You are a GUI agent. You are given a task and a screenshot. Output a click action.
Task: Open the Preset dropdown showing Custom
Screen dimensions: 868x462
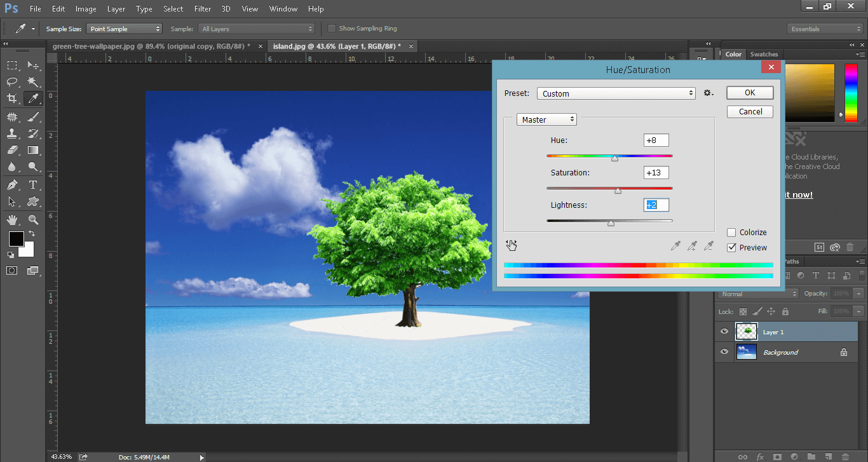coord(616,93)
